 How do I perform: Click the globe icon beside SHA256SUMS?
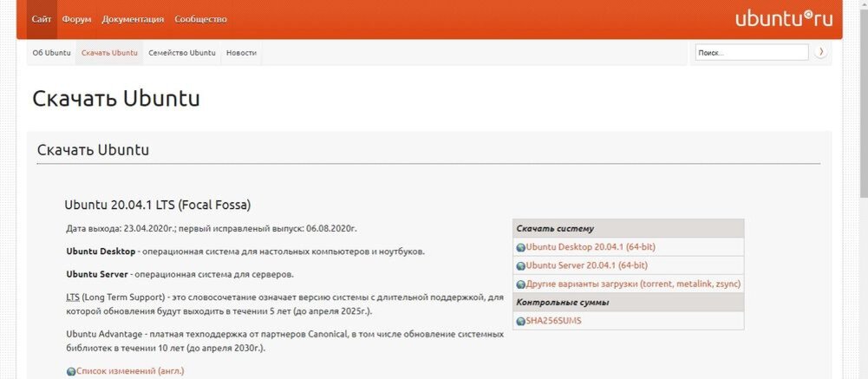(520, 322)
